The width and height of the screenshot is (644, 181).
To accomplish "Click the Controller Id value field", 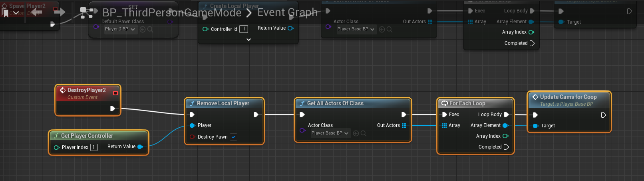I will click(x=243, y=29).
